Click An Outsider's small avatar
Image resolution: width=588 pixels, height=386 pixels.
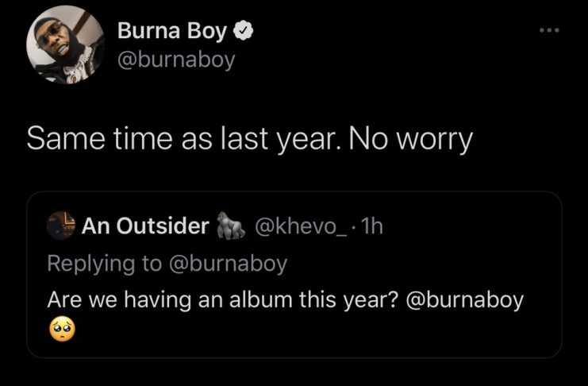60,227
